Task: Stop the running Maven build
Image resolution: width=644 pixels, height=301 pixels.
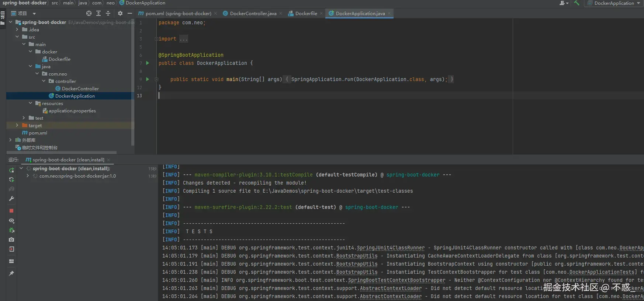Action: click(11, 211)
